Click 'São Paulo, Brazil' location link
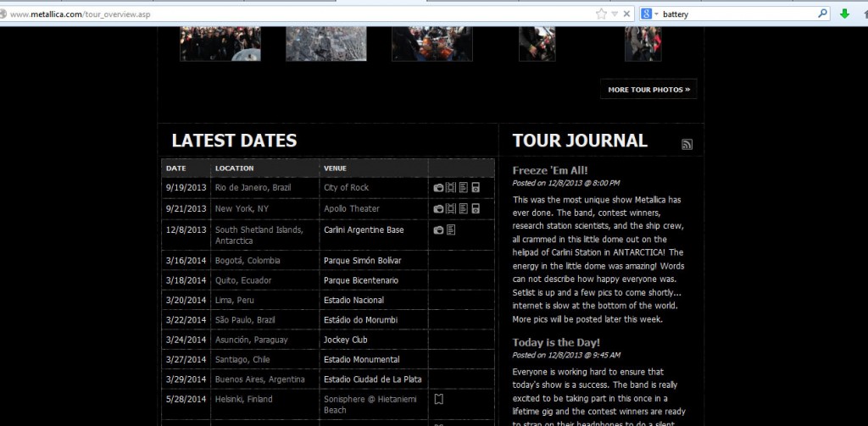Screen dimensions: 868x426 (x=245, y=320)
